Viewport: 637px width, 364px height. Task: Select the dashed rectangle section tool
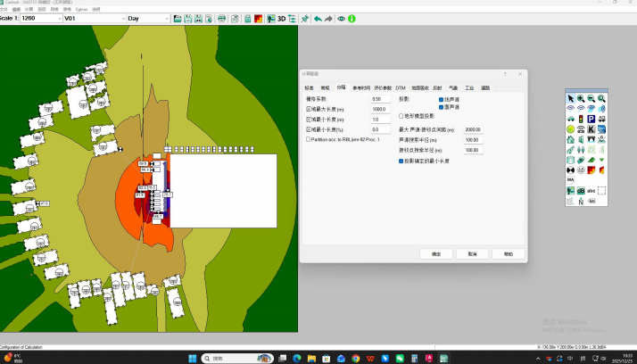coord(601,191)
